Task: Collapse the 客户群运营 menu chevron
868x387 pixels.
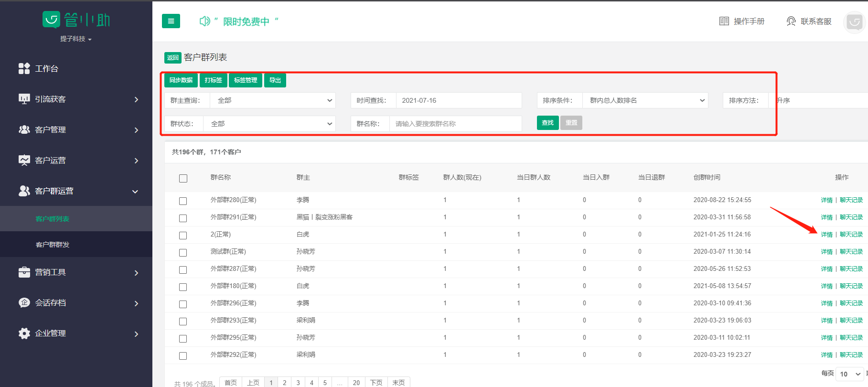Action: pos(135,192)
